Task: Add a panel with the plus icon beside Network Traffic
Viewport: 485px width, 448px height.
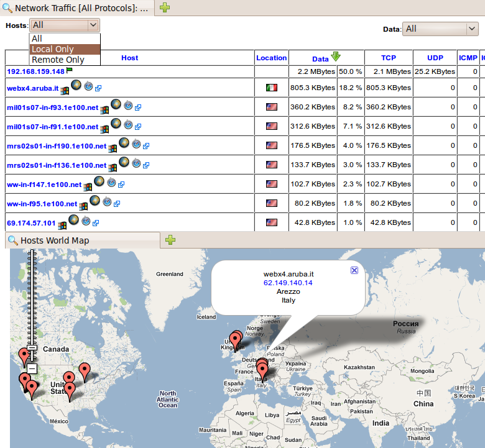Action: click(165, 7)
